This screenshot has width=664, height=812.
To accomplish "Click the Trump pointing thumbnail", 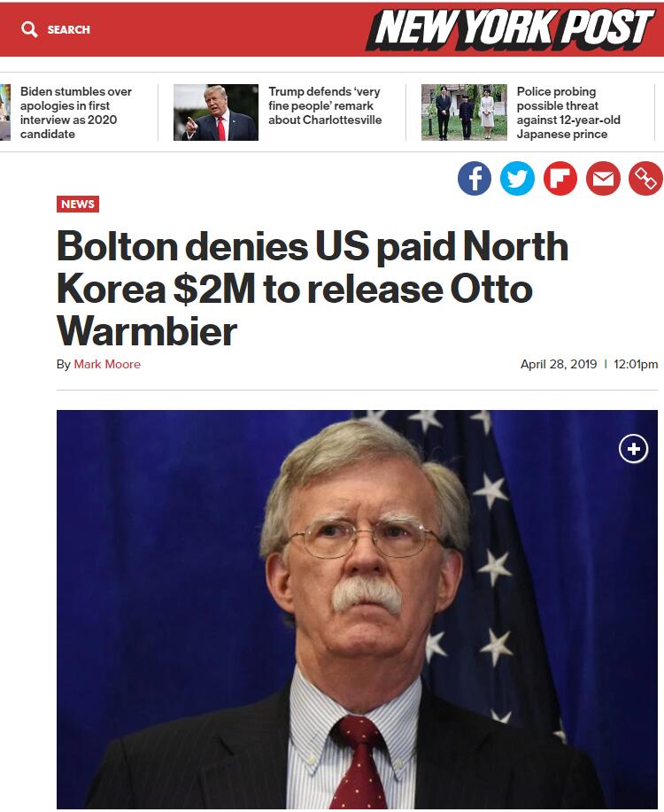I will [x=216, y=112].
